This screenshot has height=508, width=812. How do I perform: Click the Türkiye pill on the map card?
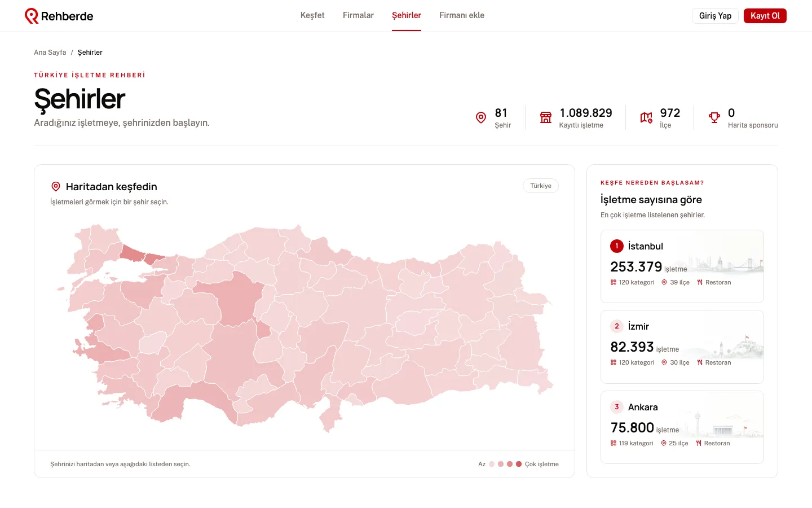point(541,186)
